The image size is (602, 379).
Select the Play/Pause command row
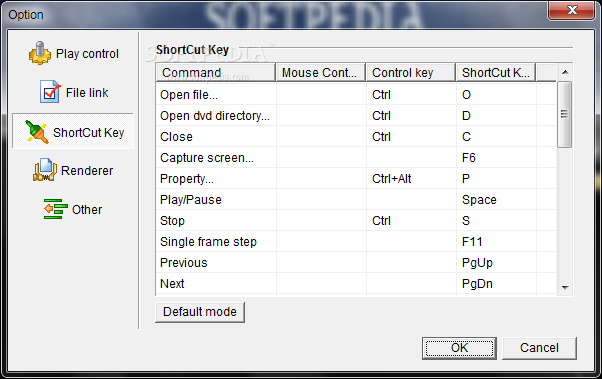356,200
